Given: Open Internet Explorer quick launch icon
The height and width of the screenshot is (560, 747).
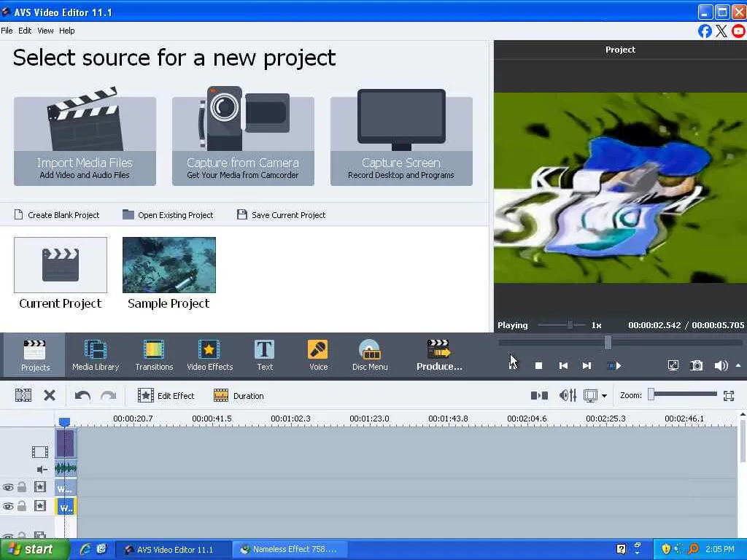Looking at the screenshot, I should pyautogui.click(x=85, y=549).
